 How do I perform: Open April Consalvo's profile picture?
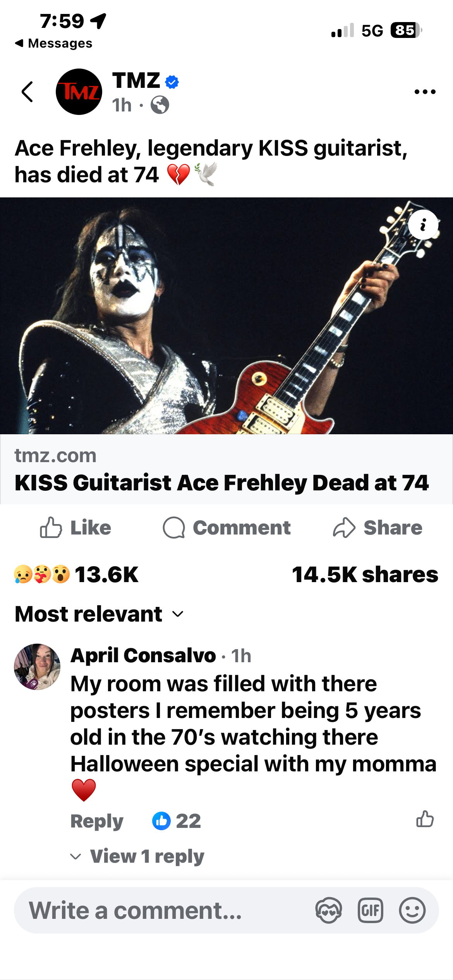tap(37, 666)
